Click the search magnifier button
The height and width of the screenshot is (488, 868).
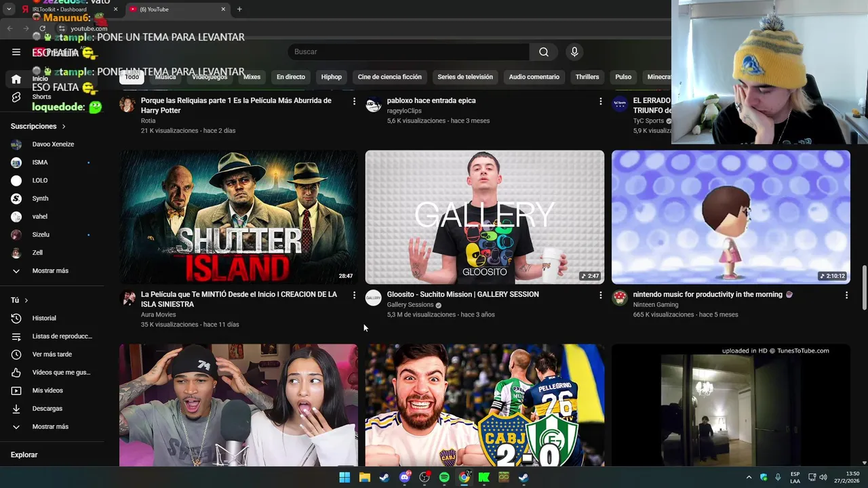pyautogui.click(x=544, y=52)
